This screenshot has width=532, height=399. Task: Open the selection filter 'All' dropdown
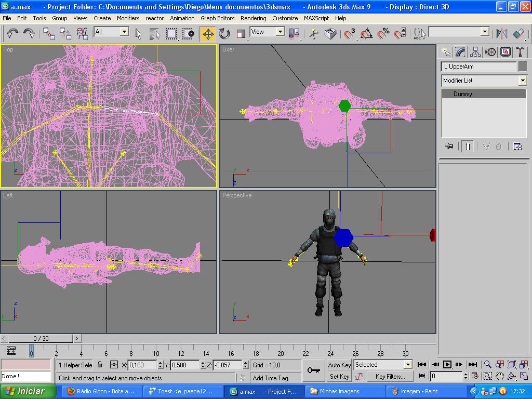pos(124,32)
